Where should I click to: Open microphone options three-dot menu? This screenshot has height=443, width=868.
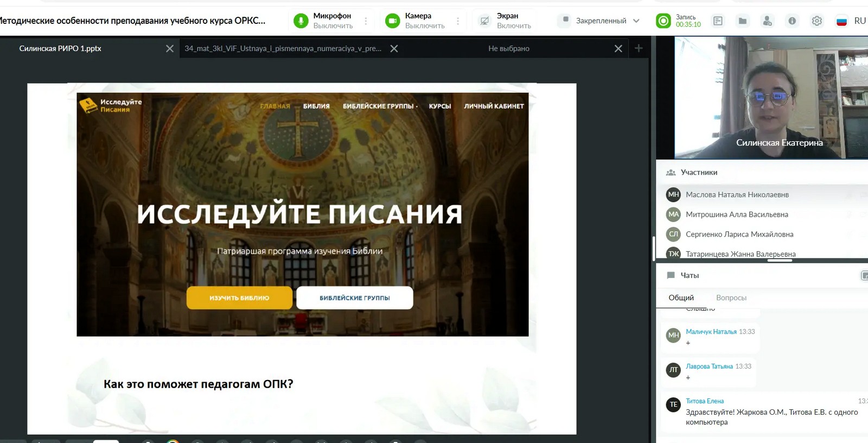(x=366, y=21)
